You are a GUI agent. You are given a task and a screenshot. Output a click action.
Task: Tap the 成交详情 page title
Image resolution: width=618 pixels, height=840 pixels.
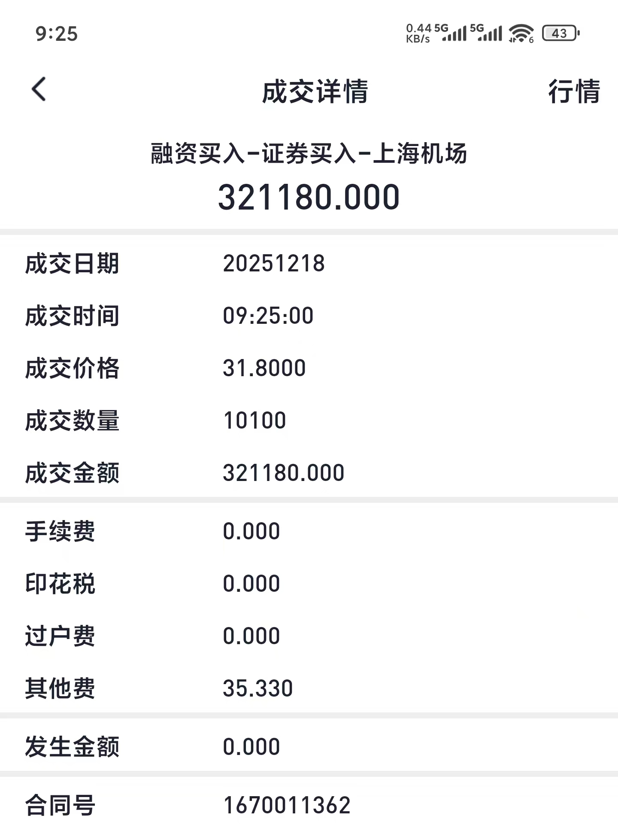coord(315,91)
